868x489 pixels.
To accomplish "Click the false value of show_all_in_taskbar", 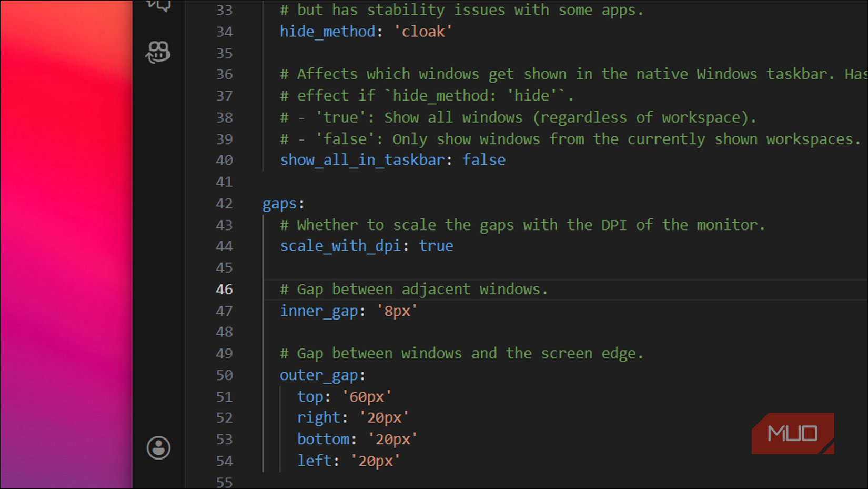I will coord(483,159).
